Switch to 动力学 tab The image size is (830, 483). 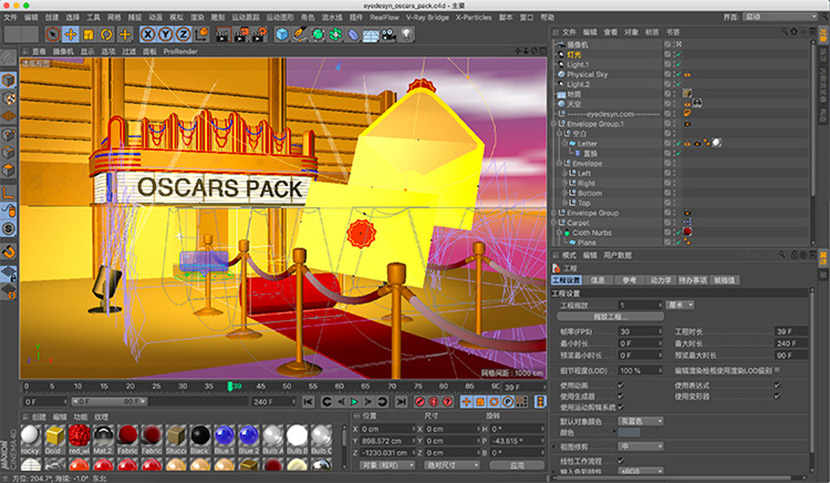(661, 280)
